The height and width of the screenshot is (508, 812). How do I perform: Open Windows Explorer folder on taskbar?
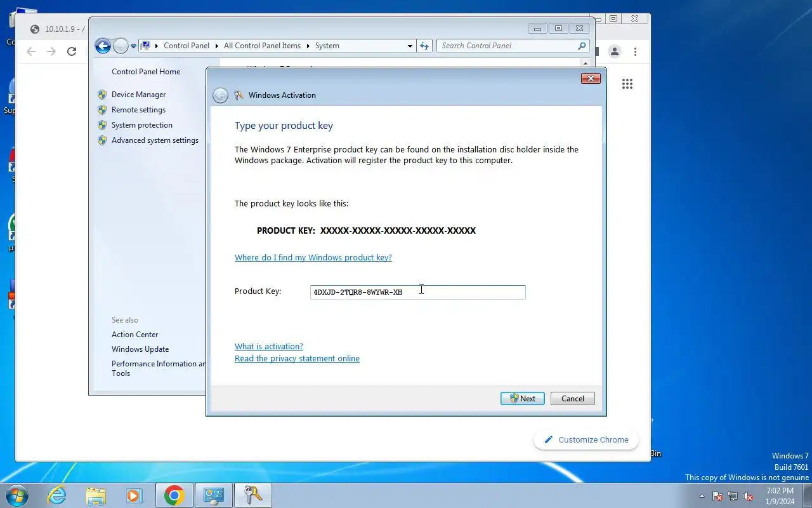pyautogui.click(x=96, y=495)
